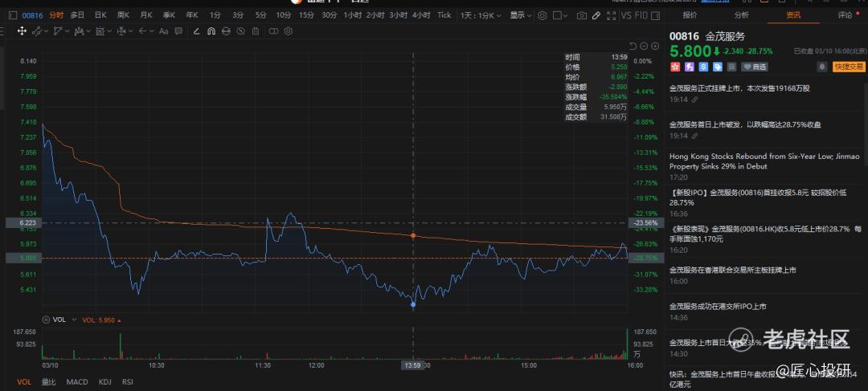Screen dimensions: 868x391
Task: Click the purple lightning badge icon
Action: tap(689, 67)
